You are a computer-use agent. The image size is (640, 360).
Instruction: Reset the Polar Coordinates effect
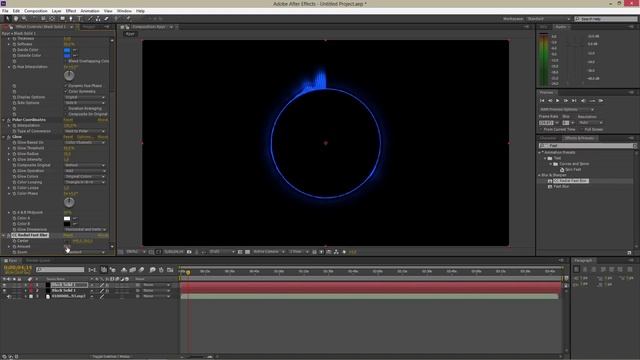(68, 120)
